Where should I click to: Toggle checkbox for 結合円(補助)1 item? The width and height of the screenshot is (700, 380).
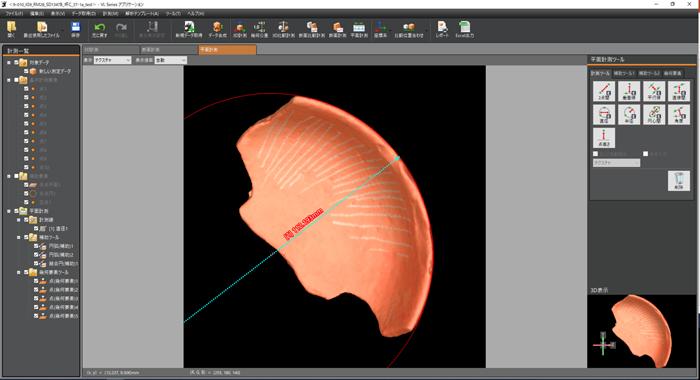[x=36, y=263]
